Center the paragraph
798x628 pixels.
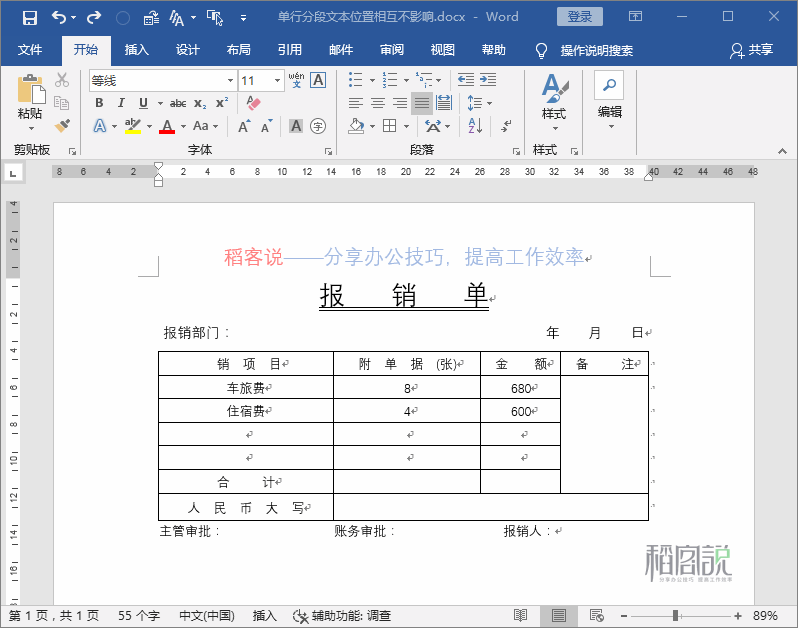coord(378,103)
